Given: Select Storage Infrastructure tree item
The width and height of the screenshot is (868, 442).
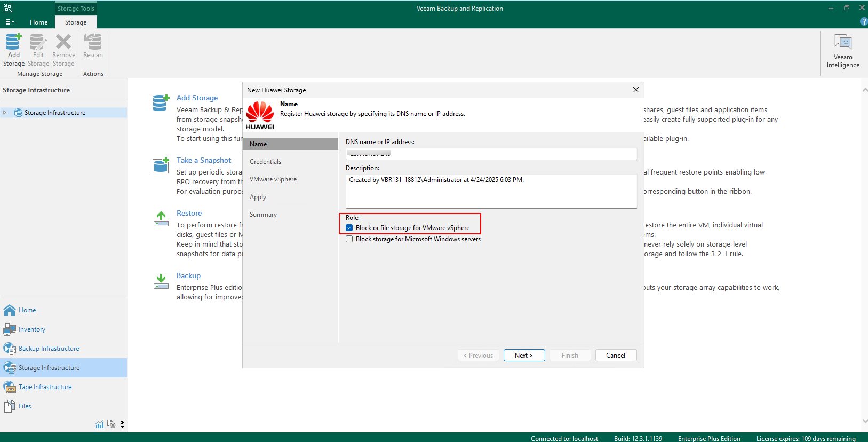Looking at the screenshot, I should click(54, 113).
